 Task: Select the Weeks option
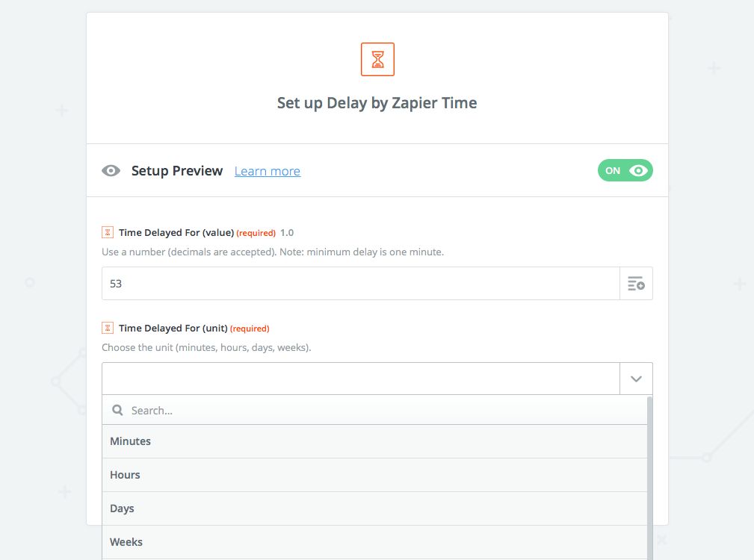click(x=126, y=542)
